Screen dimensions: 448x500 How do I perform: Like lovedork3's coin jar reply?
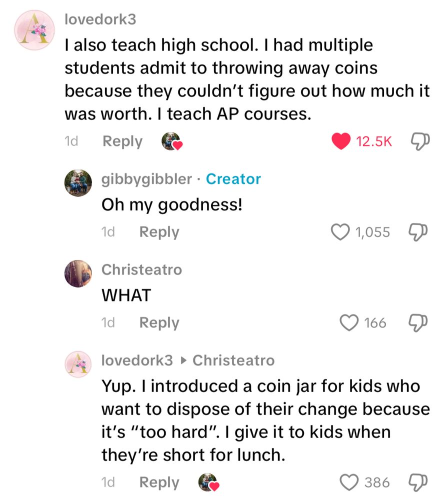(348, 482)
